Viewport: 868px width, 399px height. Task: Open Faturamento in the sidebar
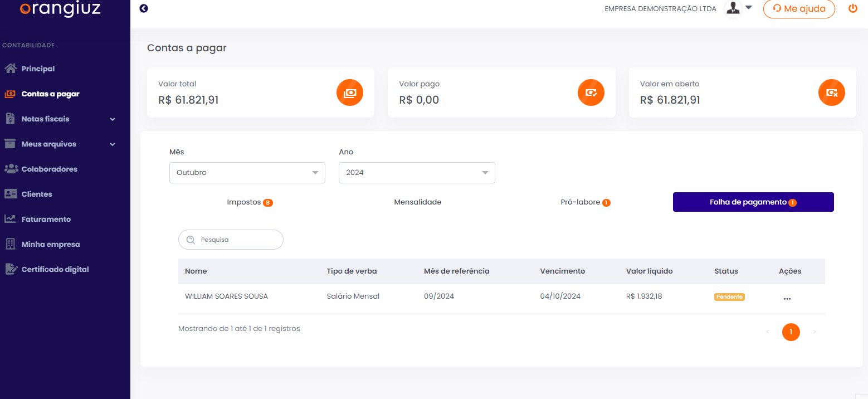[46, 219]
